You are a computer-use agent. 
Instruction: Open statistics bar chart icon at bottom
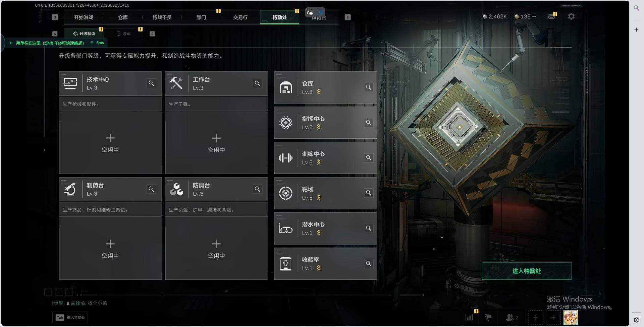pyautogui.click(x=469, y=317)
